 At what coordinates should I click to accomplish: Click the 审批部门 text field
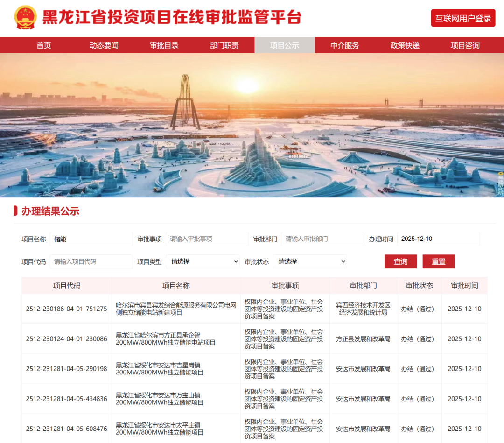tap(322, 239)
